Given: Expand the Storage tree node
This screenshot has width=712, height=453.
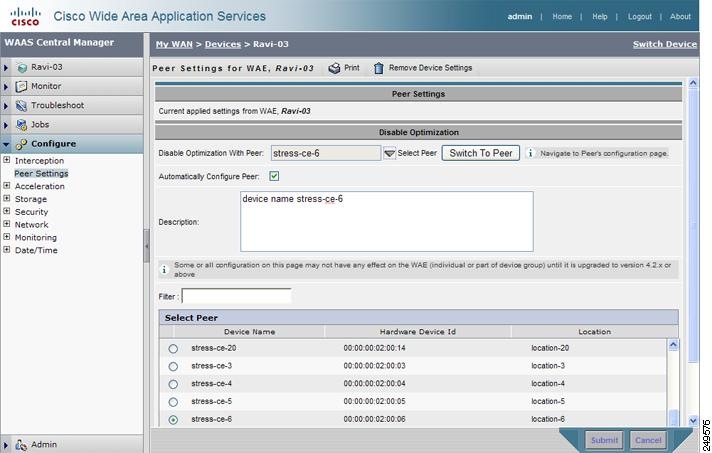Looking at the screenshot, I should (x=7, y=198).
